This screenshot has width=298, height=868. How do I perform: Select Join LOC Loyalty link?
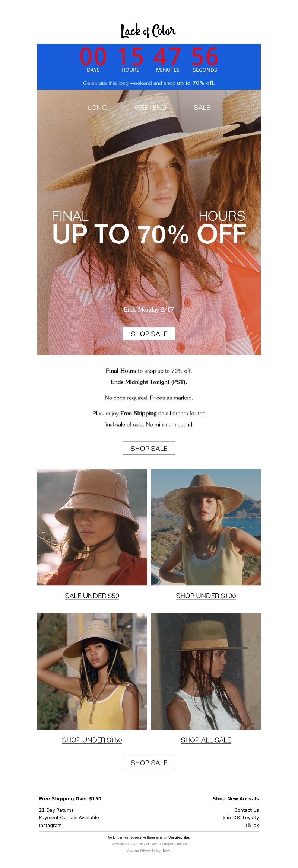coord(241,817)
